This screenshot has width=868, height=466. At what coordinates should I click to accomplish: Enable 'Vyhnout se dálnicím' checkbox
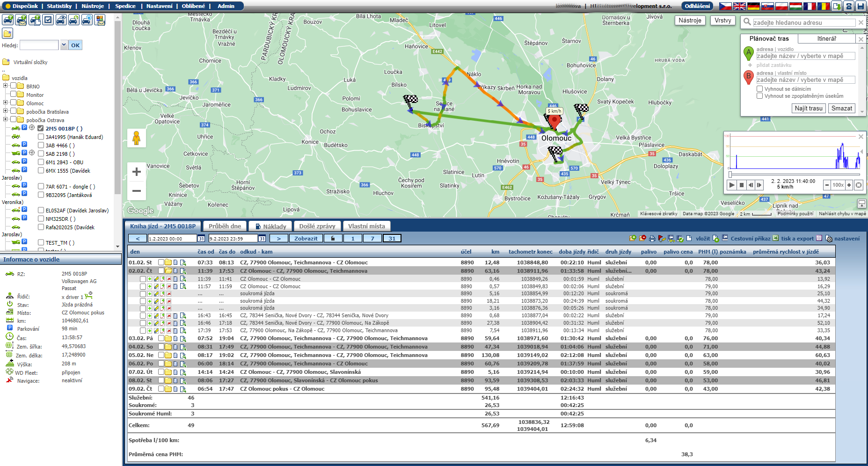[759, 89]
